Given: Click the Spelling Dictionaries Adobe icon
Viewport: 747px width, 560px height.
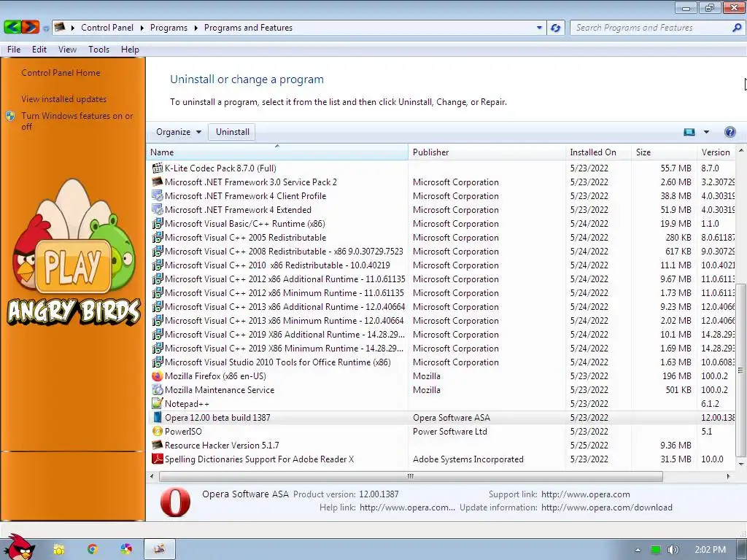Looking at the screenshot, I should click(158, 459).
